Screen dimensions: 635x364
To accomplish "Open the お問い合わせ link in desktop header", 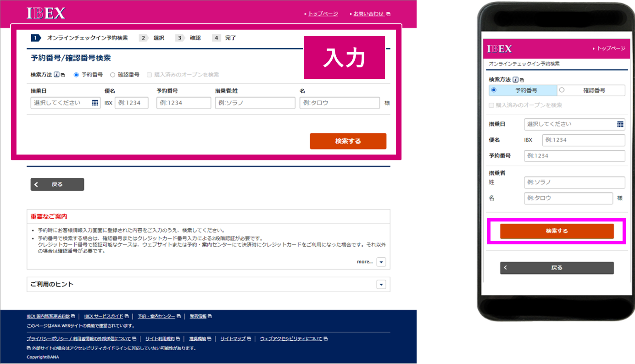I will point(368,14).
